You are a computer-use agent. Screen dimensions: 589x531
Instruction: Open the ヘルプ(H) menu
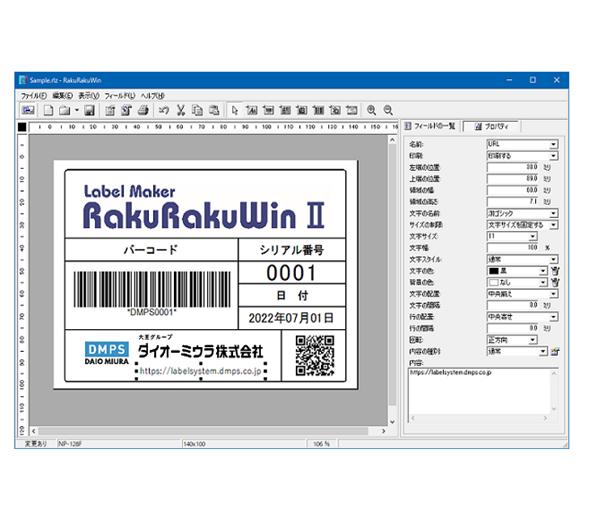pyautogui.click(x=153, y=96)
